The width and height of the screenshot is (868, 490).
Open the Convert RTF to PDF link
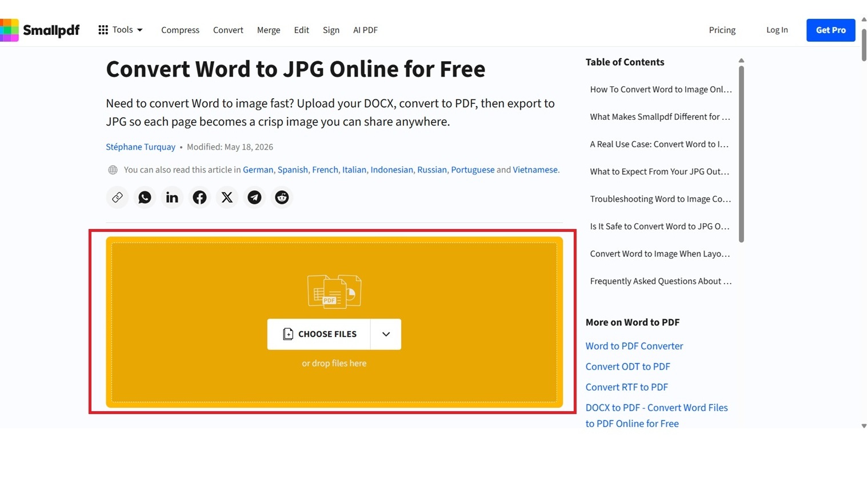click(627, 387)
